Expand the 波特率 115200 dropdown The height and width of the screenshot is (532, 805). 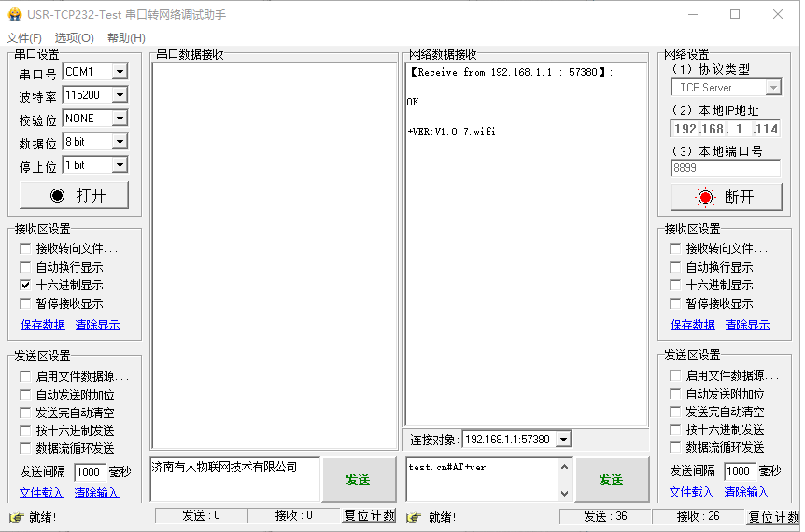pyautogui.click(x=120, y=95)
